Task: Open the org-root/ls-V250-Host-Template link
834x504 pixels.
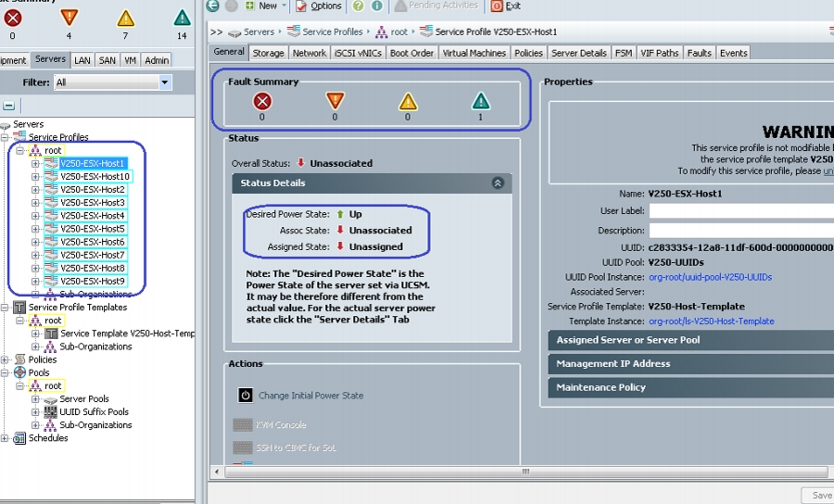Action: click(711, 321)
